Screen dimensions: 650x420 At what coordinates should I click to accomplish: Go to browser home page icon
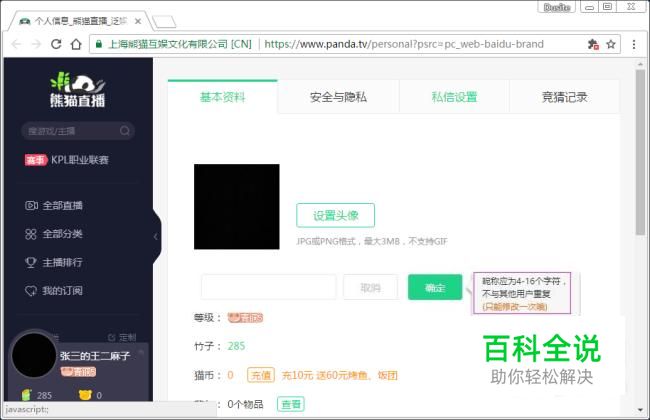pos(76,44)
